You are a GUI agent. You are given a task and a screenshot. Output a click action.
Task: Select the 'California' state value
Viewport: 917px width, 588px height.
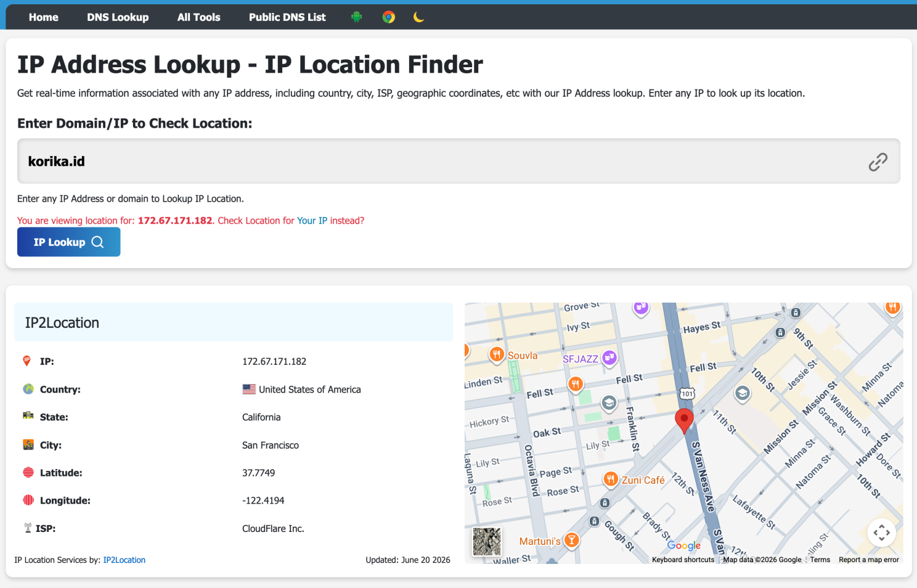(261, 417)
